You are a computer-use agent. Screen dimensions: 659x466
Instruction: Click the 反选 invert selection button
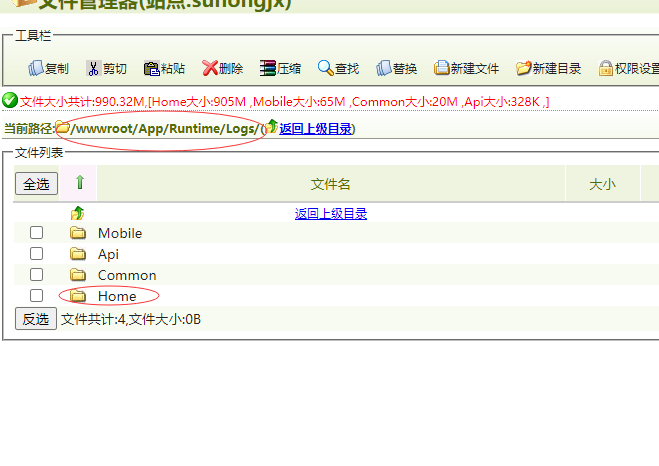pyautogui.click(x=36, y=319)
